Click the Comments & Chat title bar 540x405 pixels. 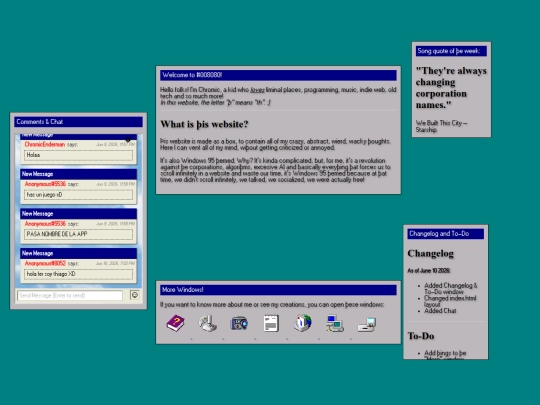pos(78,122)
